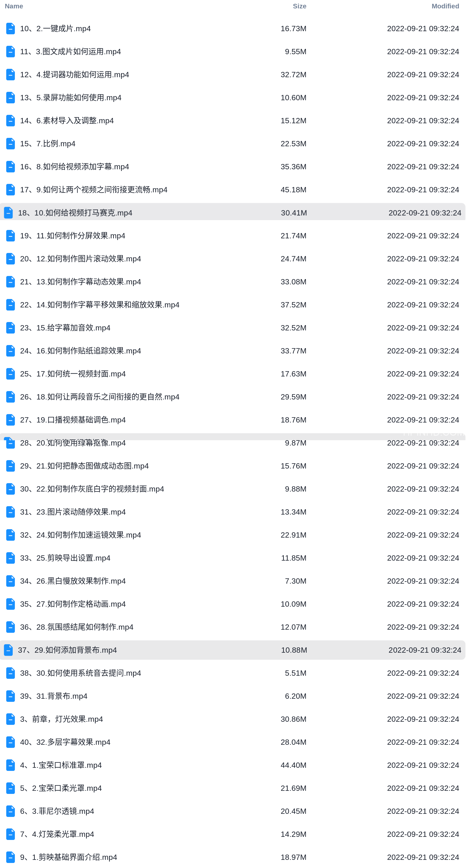Screen dimensions: 466x868
Task: Click size value 16.73M
Action: pyautogui.click(x=293, y=29)
